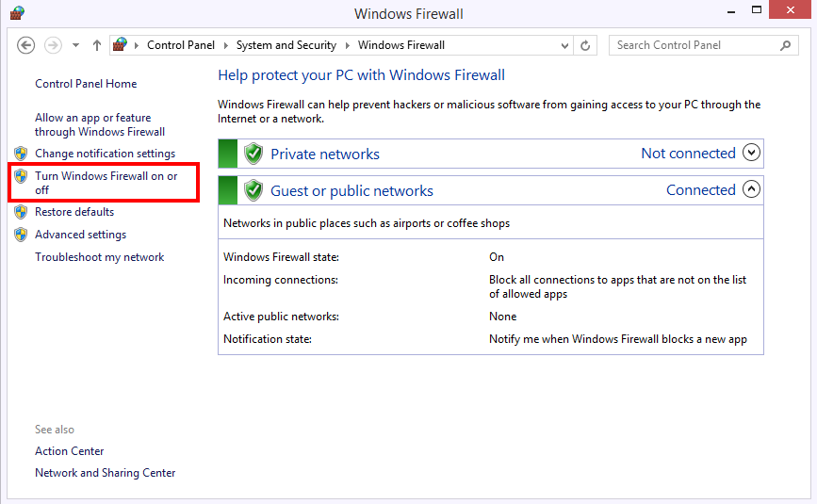
Task: Click the 'Incoming connections:' label
Action: [x=281, y=280]
